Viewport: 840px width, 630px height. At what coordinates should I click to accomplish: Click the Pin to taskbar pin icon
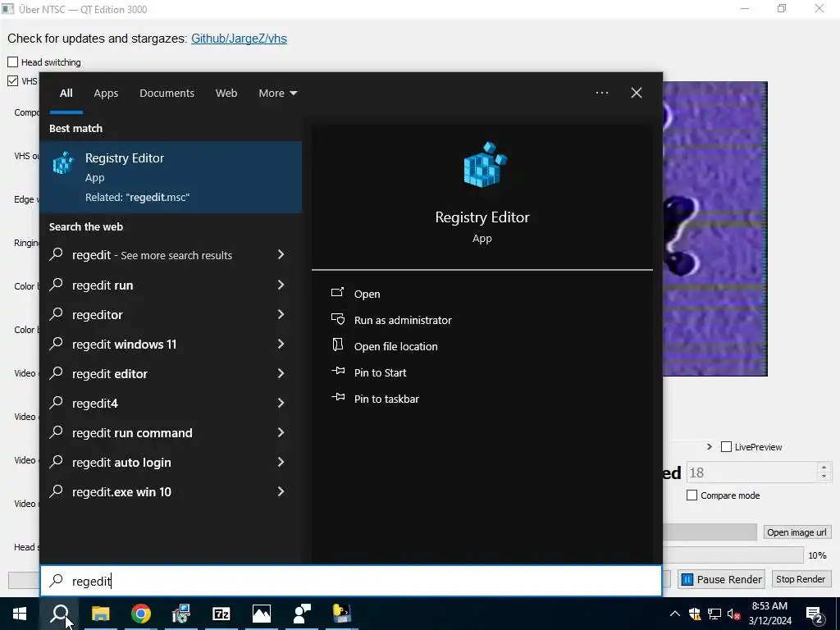338,398
